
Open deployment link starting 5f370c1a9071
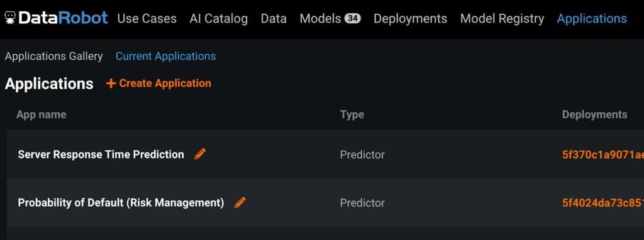603,154
